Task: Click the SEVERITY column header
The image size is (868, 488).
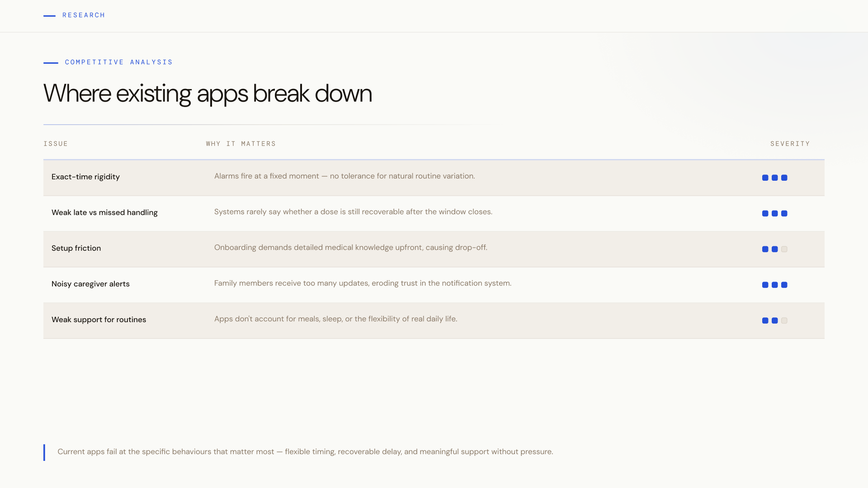Action: click(x=790, y=144)
